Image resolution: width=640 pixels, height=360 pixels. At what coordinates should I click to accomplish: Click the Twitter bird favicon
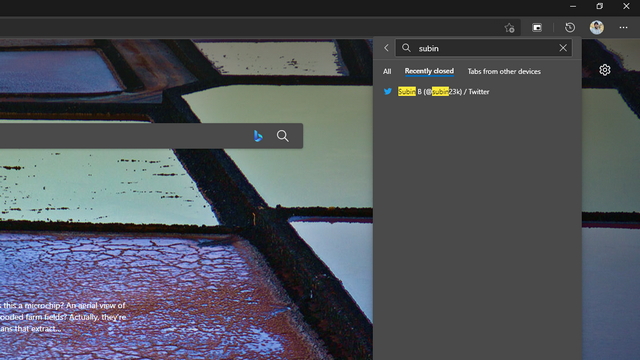pyautogui.click(x=388, y=91)
